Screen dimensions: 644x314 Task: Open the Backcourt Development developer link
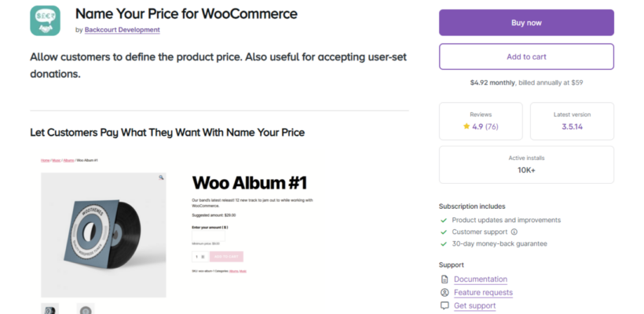(x=123, y=30)
